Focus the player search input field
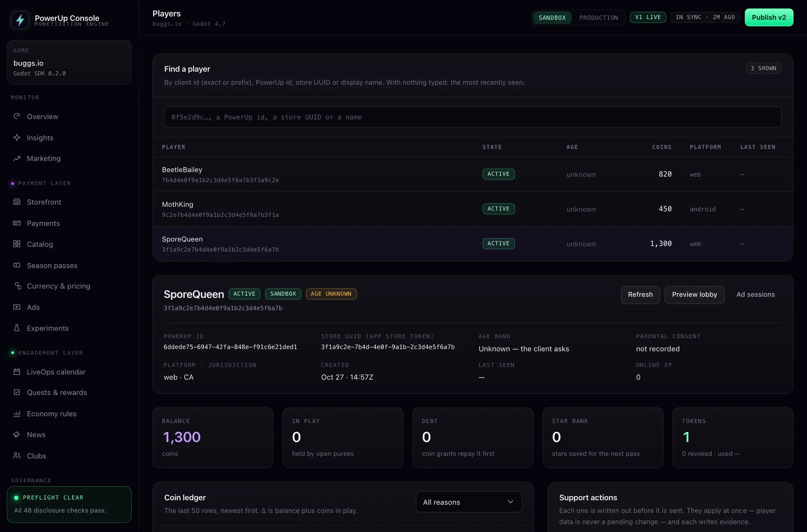The image size is (807, 532). pyautogui.click(x=473, y=117)
